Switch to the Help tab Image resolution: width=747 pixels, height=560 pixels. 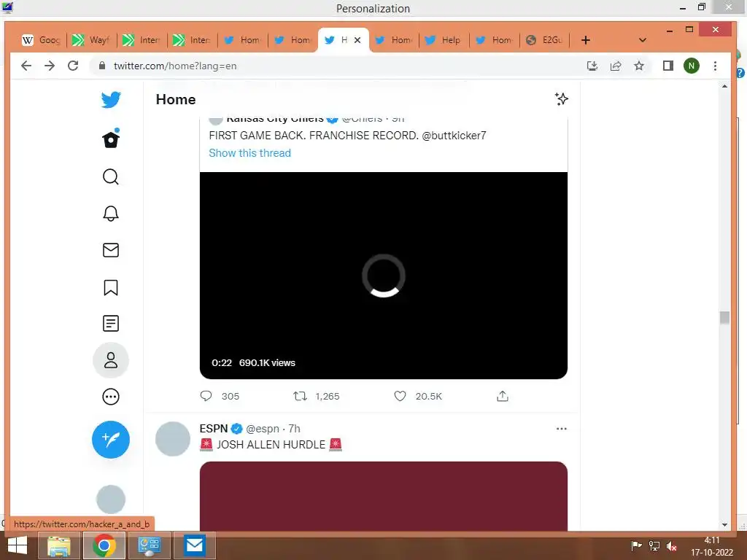coord(444,40)
